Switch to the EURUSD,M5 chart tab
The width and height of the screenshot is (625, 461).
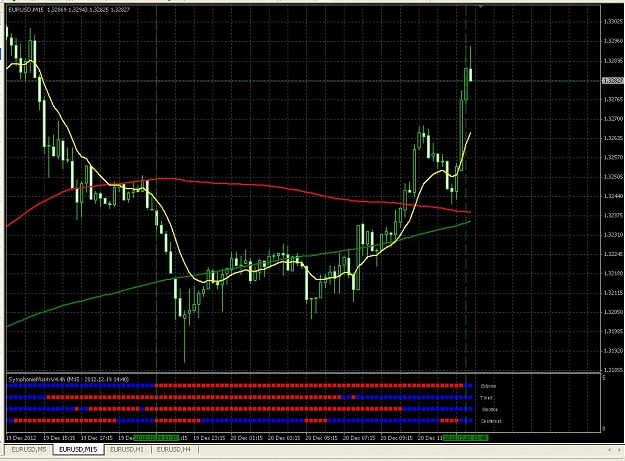pos(29,449)
